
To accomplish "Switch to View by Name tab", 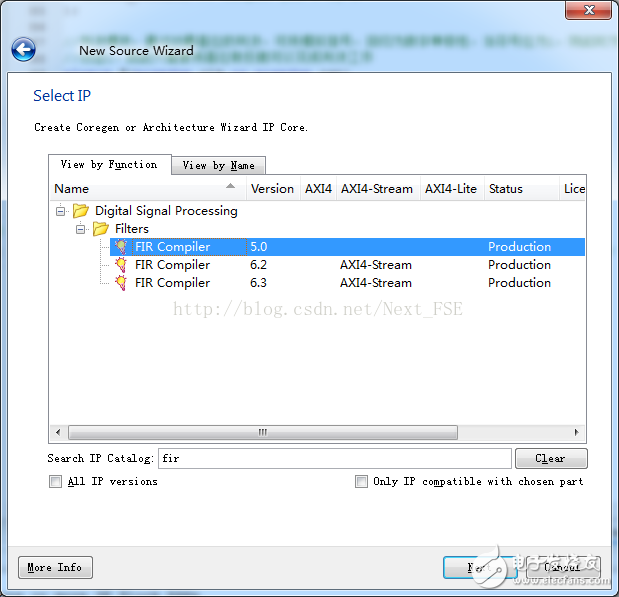I will [x=218, y=165].
